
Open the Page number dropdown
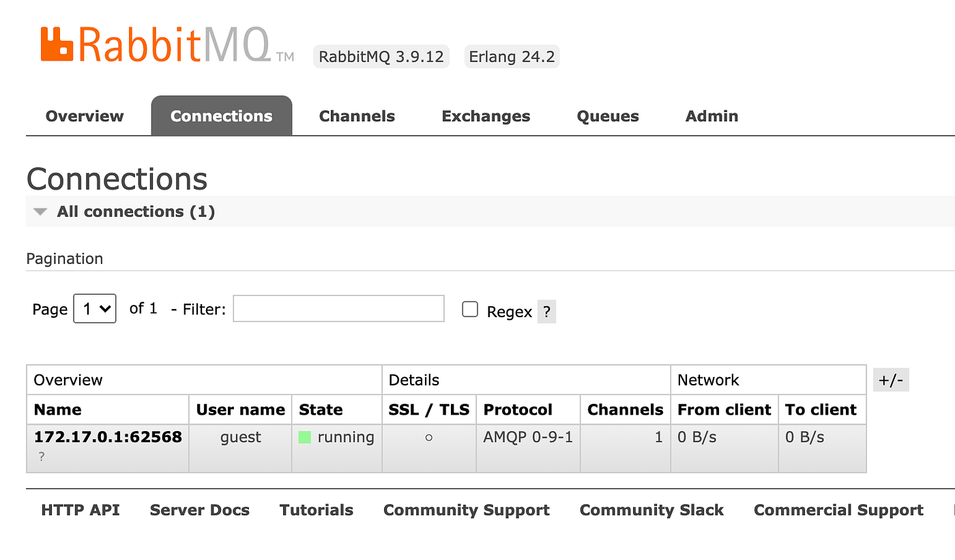coord(95,308)
